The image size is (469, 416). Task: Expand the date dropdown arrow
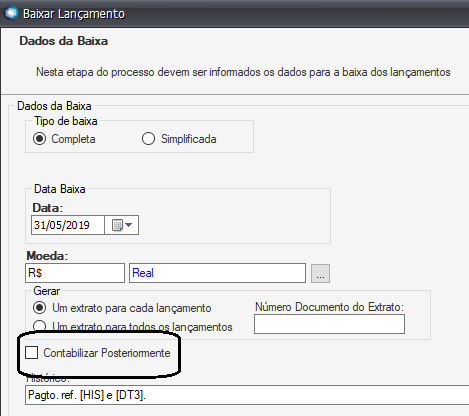pos(129,225)
